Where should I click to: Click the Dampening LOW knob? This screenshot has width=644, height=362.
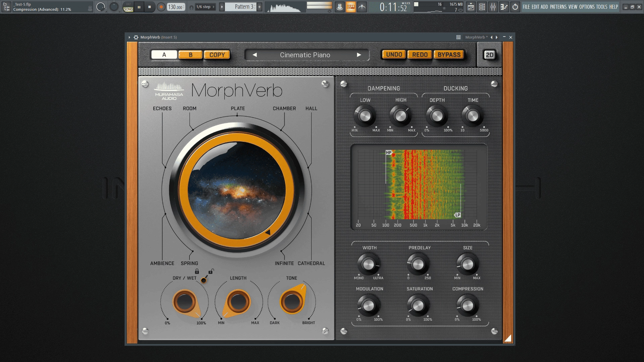(365, 116)
